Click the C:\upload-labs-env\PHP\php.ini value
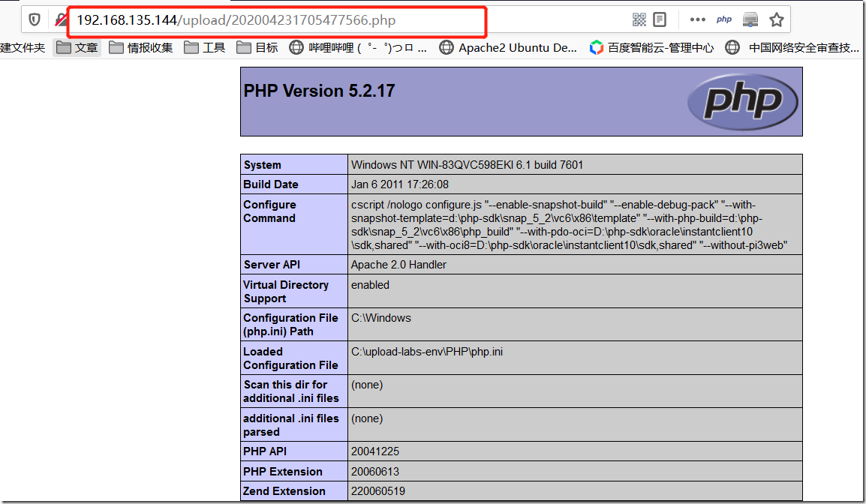 [427, 352]
